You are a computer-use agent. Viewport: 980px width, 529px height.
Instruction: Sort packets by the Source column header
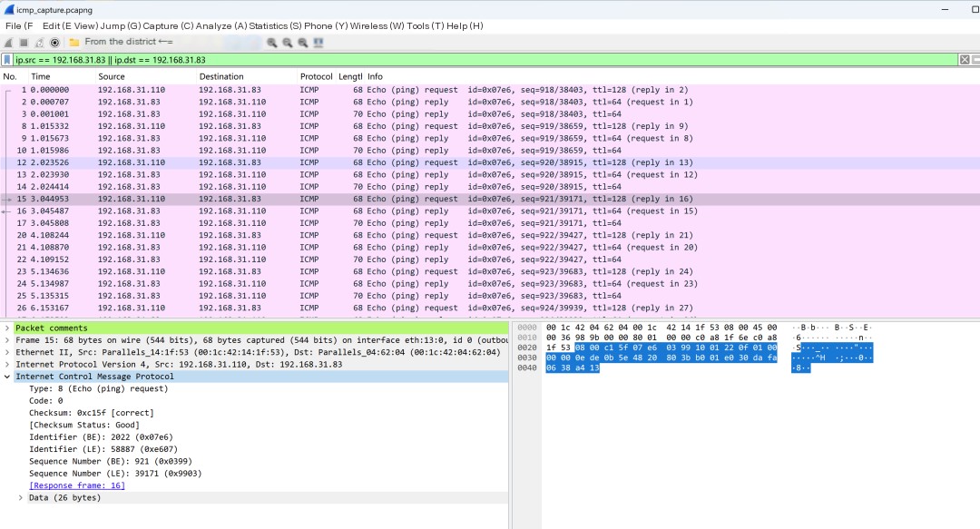[x=112, y=77]
